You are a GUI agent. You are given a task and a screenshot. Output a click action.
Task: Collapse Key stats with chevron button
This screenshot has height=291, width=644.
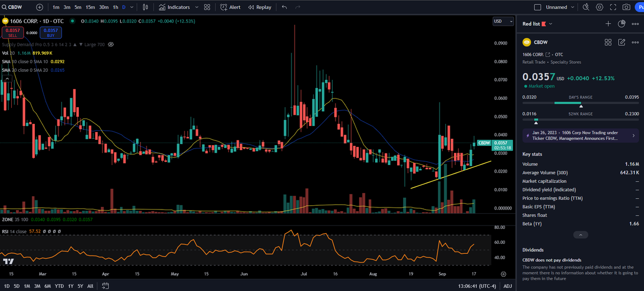coord(581,235)
